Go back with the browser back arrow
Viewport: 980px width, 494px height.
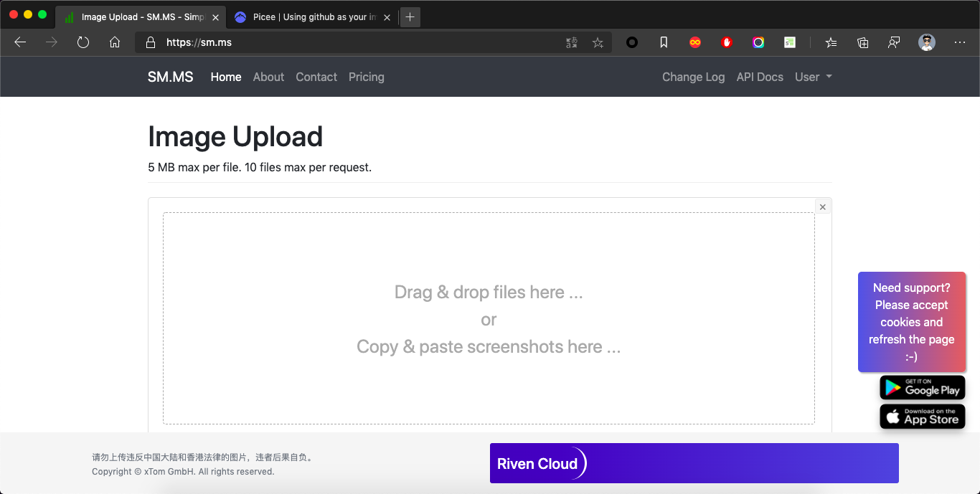[x=20, y=42]
